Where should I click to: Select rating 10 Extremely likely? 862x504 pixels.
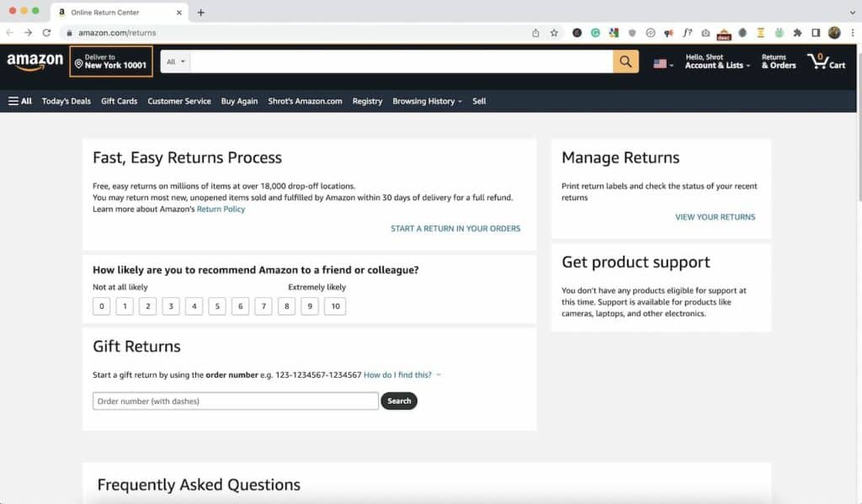pyautogui.click(x=335, y=306)
